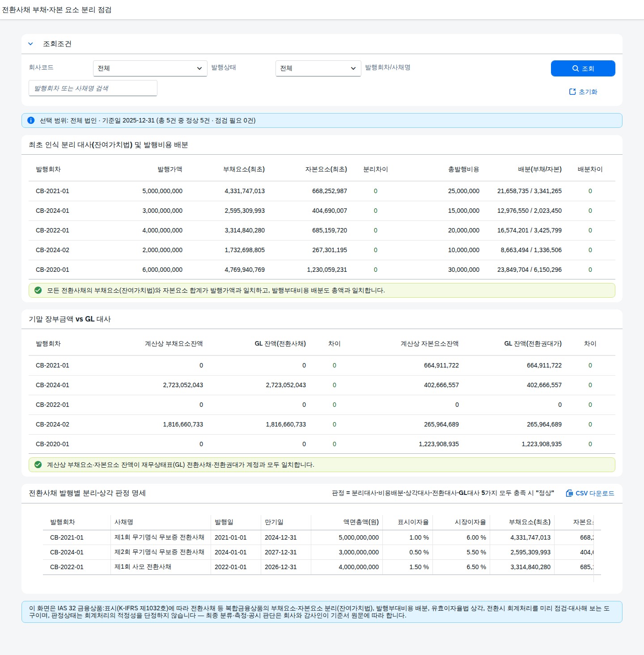Click the 표시이자율 column header
The height and width of the screenshot is (655, 644).
point(413,522)
